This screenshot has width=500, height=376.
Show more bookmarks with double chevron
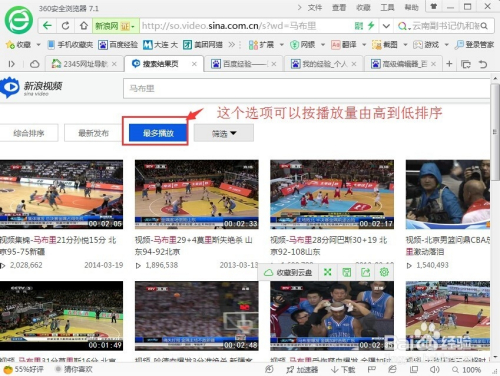click(x=232, y=44)
